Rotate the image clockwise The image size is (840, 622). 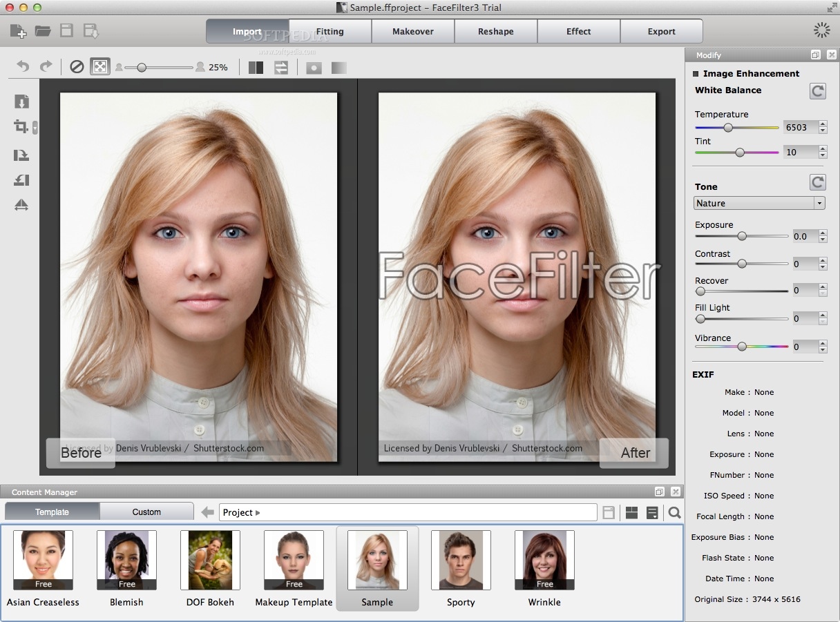tap(21, 155)
